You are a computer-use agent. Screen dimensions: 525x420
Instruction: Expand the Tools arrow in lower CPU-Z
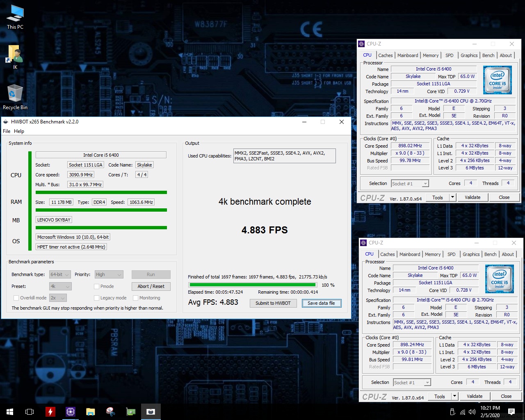click(454, 396)
